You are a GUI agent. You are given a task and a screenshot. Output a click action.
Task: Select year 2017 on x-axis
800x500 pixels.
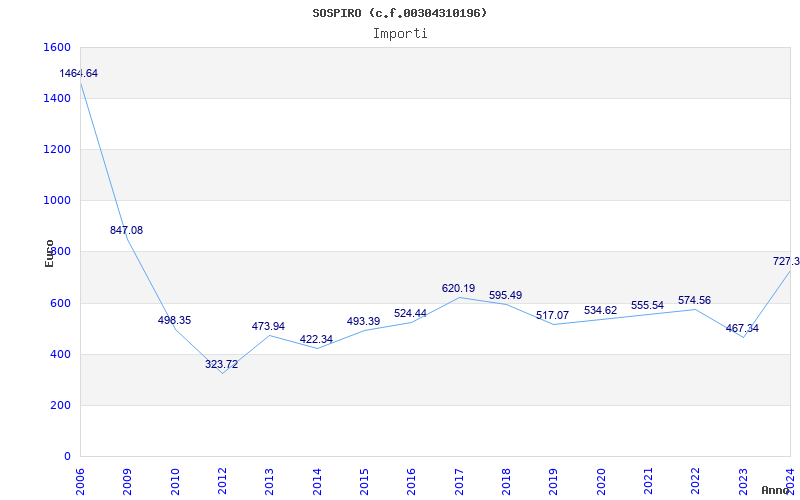tap(459, 481)
